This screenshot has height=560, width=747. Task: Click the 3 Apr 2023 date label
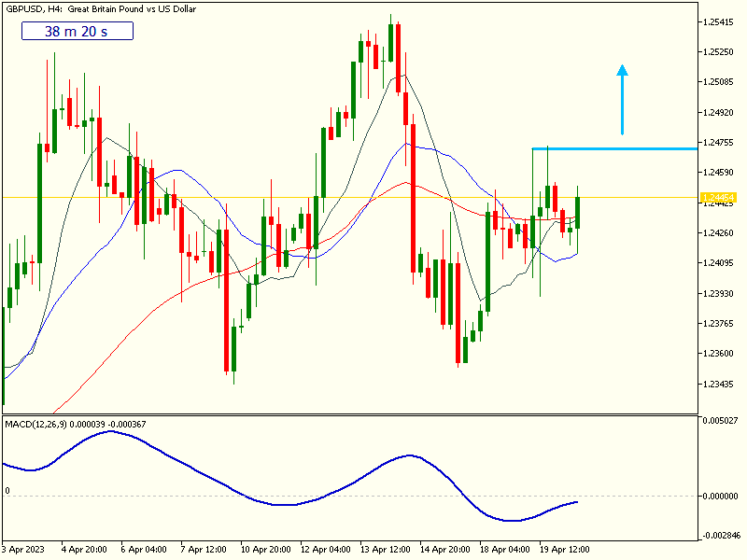[x=24, y=549]
